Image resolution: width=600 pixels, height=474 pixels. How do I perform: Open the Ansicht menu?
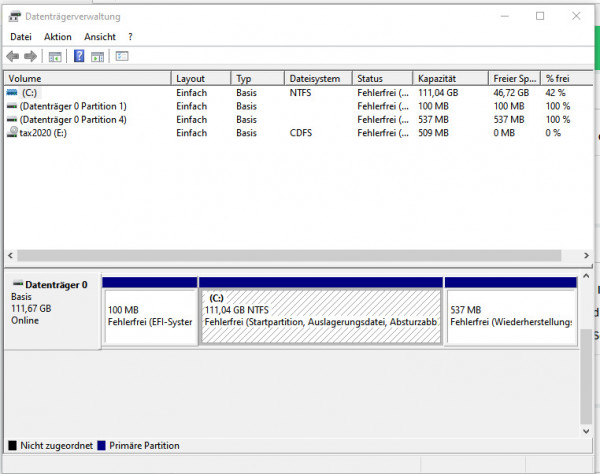coord(100,37)
